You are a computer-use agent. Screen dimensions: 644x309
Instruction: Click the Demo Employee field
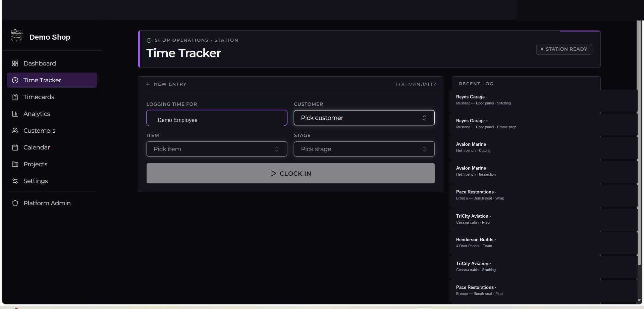(x=217, y=118)
